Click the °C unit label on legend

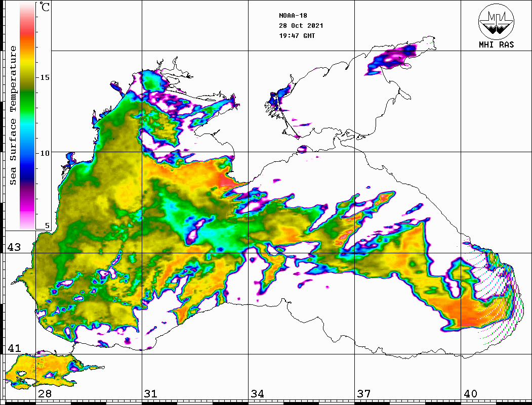[x=45, y=7]
